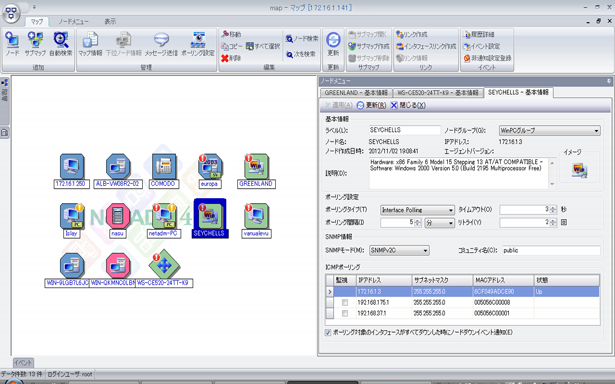Screen dimensions: 615x384
Task: Switch to the マップ ribbon tab
Action: coord(37,22)
